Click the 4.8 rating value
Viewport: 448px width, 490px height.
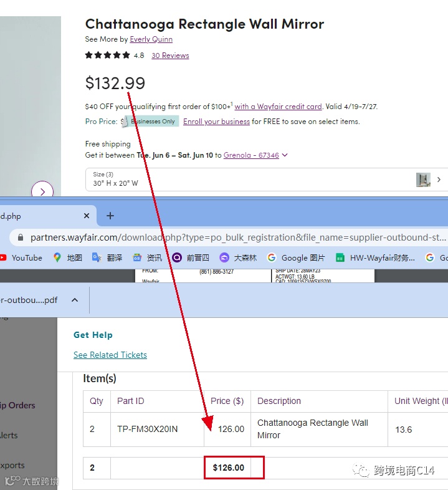(139, 55)
